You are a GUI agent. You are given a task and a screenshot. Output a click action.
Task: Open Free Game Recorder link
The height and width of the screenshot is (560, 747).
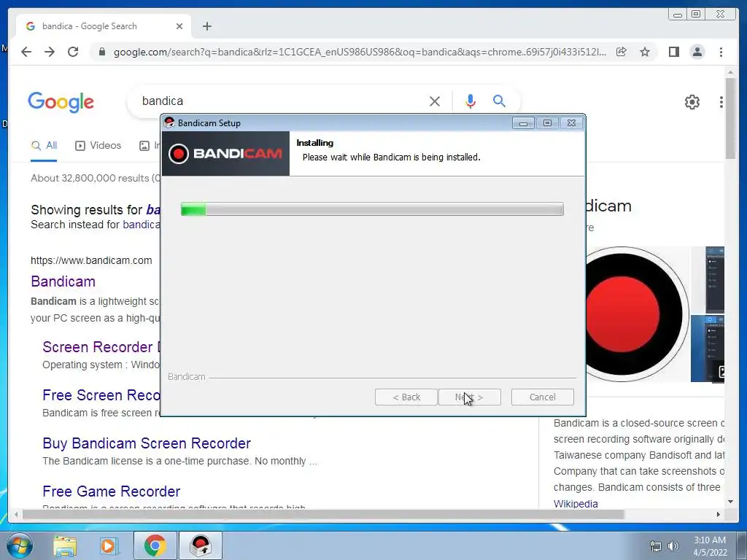click(112, 491)
